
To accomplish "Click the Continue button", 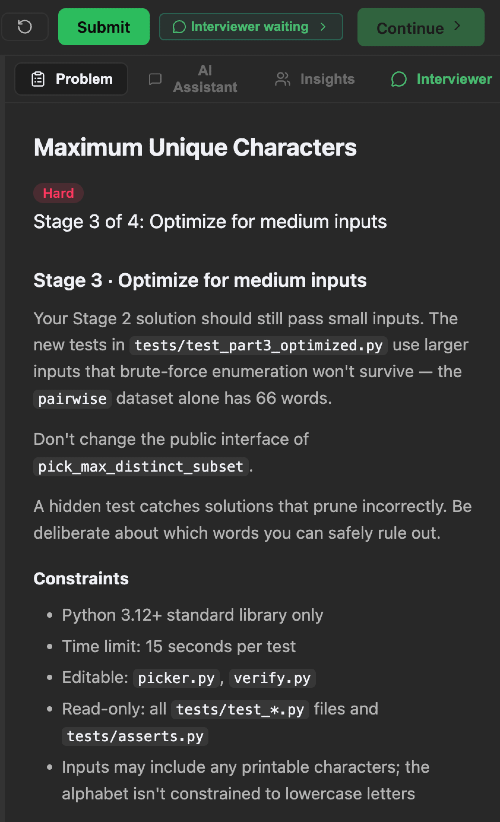I will 421,27.
